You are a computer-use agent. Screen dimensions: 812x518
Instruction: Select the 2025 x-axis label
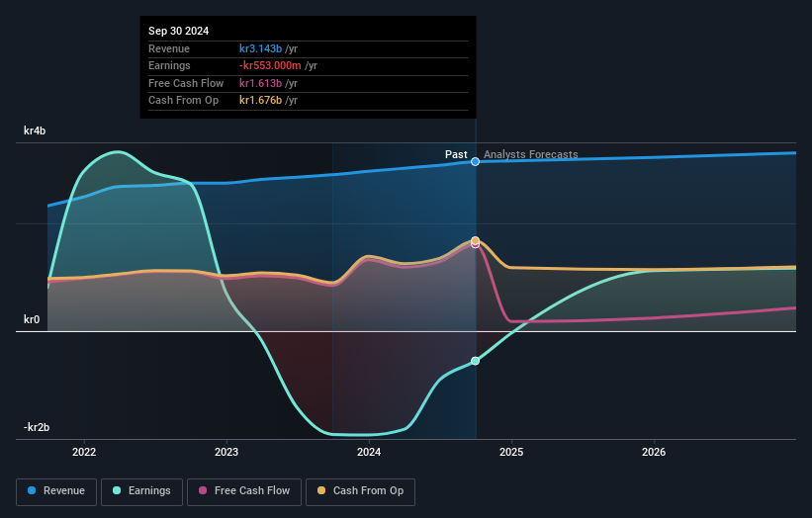[511, 452]
